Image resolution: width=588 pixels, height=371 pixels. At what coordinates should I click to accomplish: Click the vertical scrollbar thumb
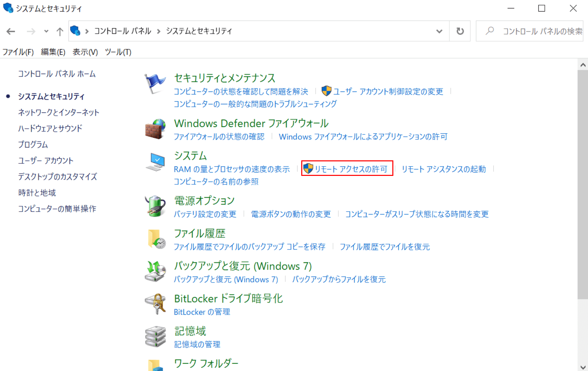tap(583, 184)
